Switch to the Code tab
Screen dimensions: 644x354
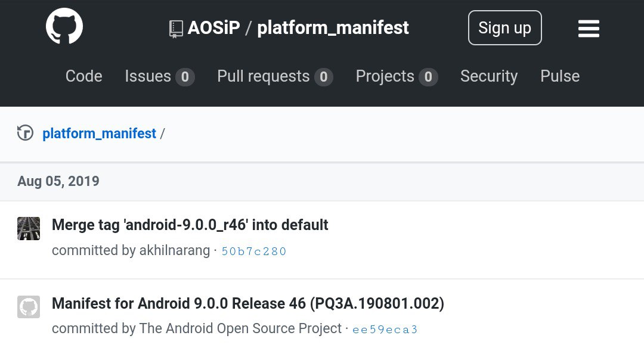tap(84, 76)
